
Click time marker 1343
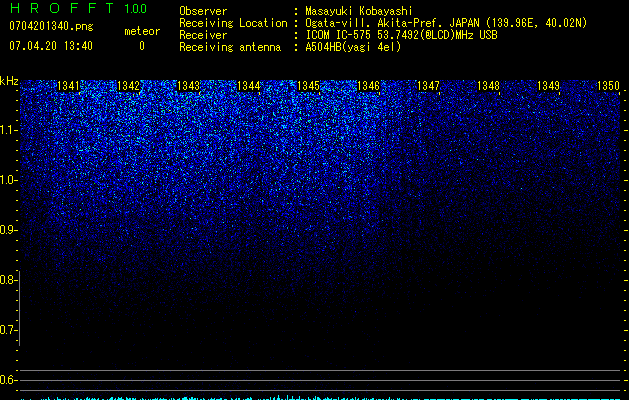189,85
